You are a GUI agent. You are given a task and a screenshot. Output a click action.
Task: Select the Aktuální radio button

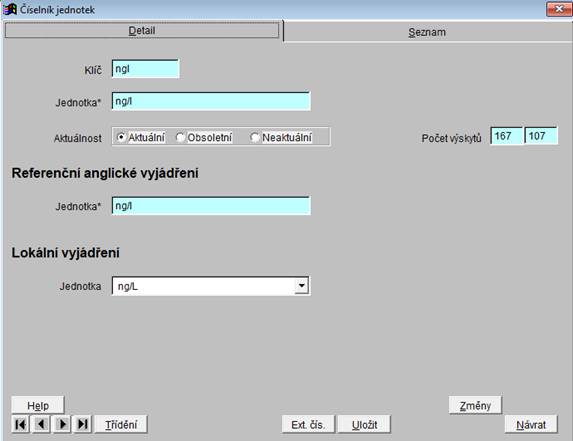[121, 137]
